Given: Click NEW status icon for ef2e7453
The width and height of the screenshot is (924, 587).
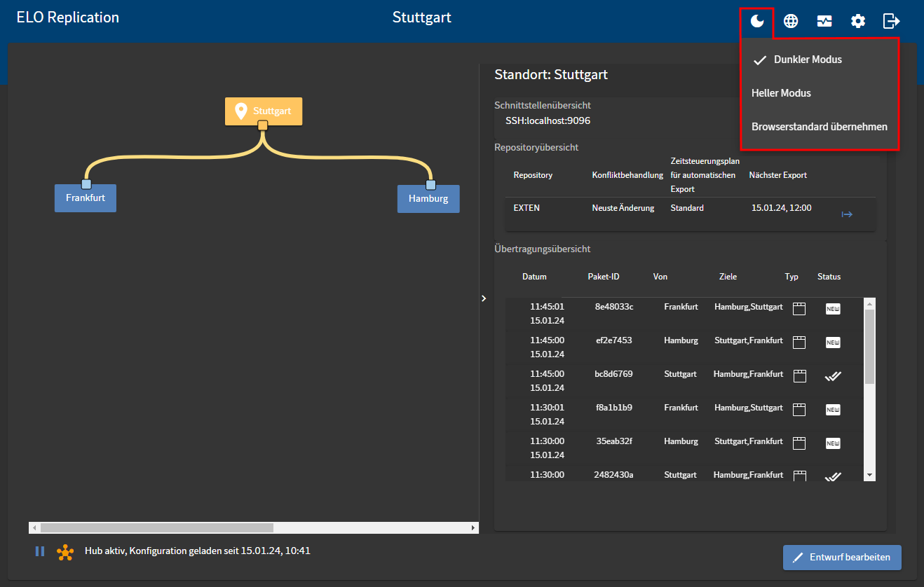Looking at the screenshot, I should [833, 343].
